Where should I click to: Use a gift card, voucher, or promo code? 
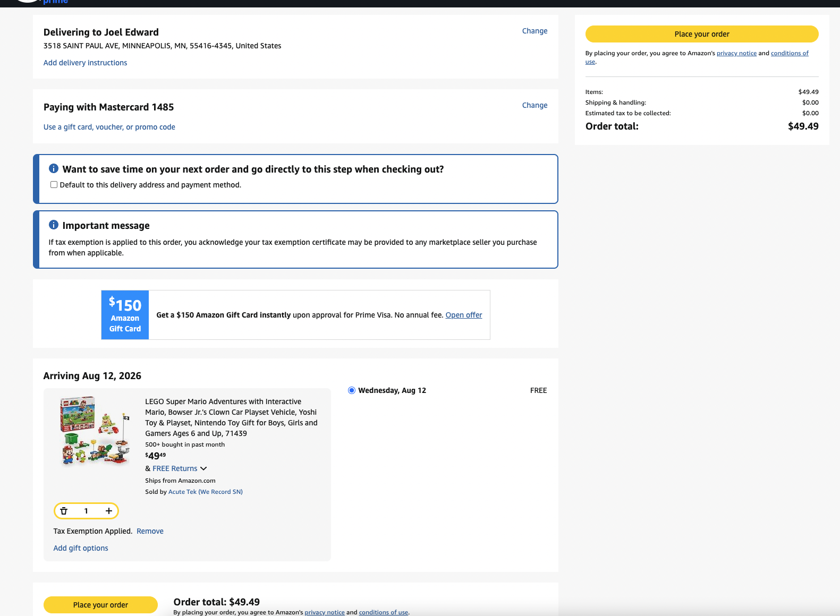coord(109,127)
